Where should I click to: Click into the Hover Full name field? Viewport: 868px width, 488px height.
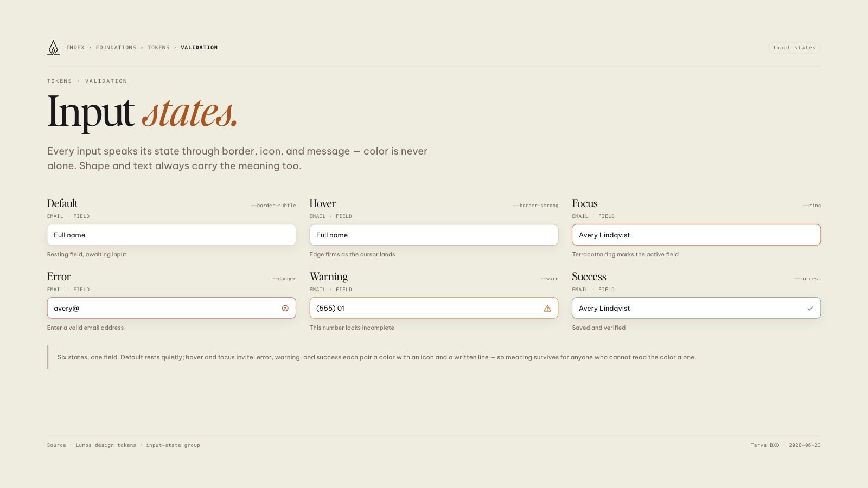pos(434,235)
